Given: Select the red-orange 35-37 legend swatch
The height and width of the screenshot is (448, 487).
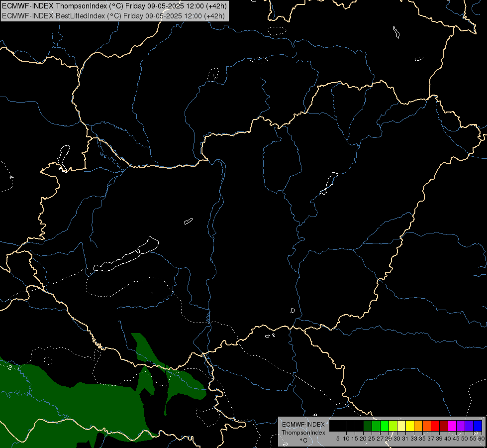Looking at the screenshot, I should [x=427, y=426].
